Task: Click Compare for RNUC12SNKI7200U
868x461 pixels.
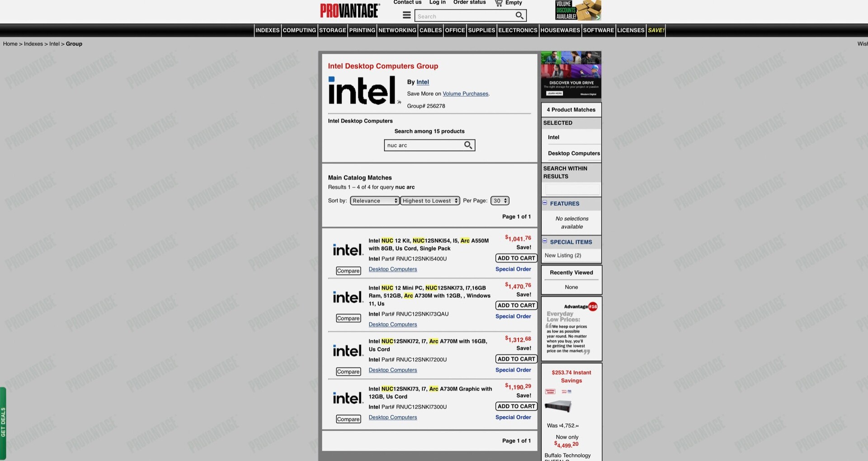Action: [x=349, y=372]
